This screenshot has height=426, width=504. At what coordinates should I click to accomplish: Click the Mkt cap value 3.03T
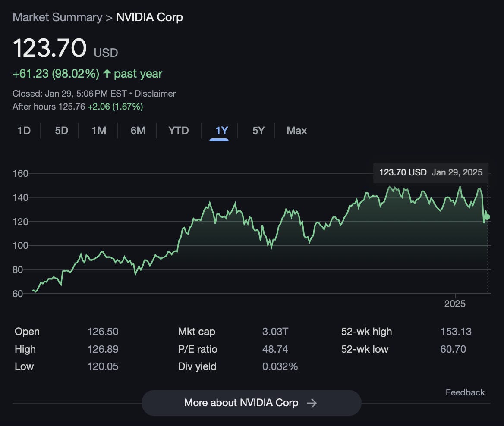[275, 332]
